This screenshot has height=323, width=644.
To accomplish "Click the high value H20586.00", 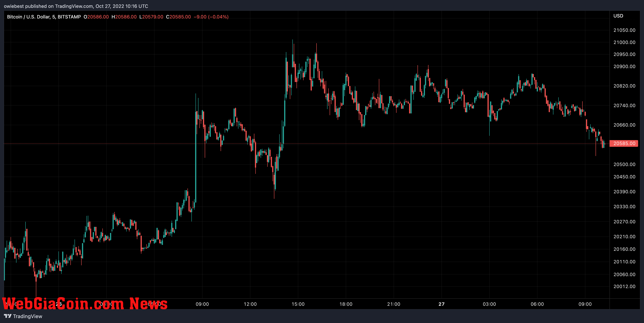I will click(x=124, y=17).
